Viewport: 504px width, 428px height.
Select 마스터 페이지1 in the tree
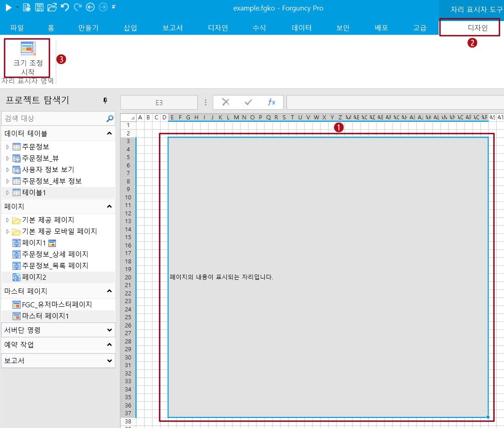click(45, 316)
